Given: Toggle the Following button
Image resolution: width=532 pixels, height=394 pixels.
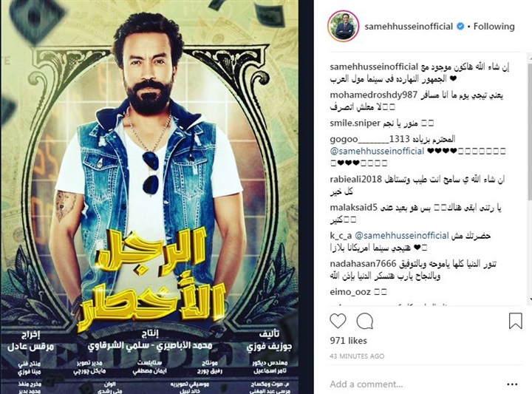Looking at the screenshot, I should point(494,26).
